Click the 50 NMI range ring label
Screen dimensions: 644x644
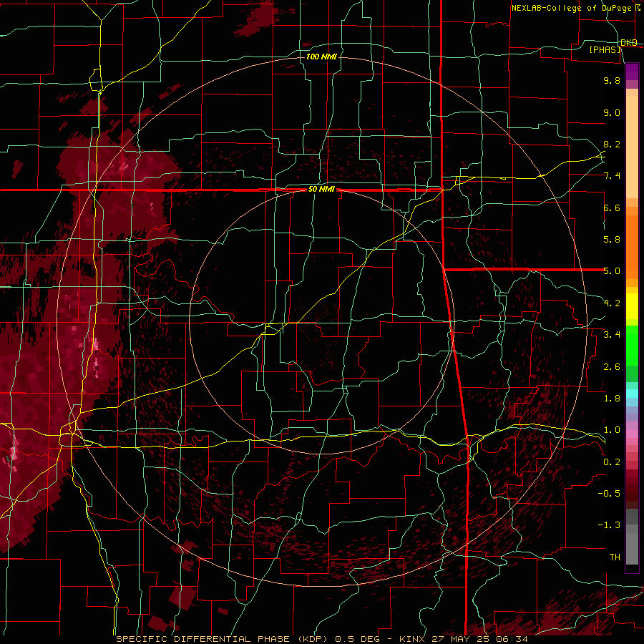click(x=321, y=190)
